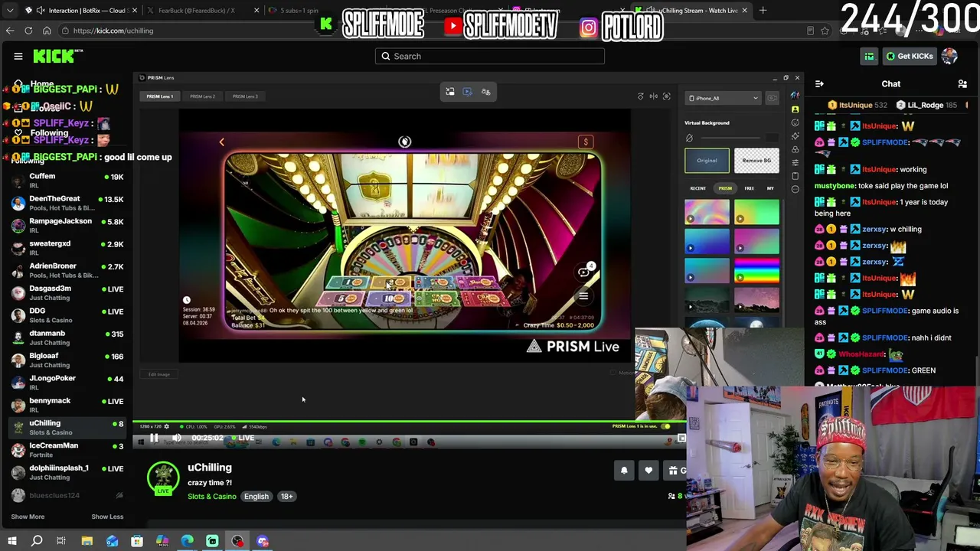The height and width of the screenshot is (551, 980).
Task: Collapse the chat panel with the arrow icon
Action: [819, 84]
